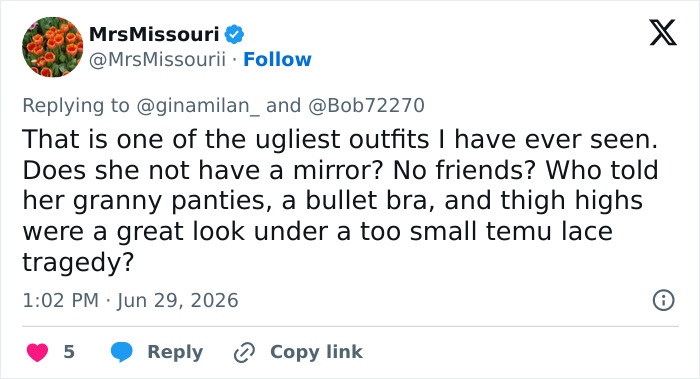This screenshot has height=379, width=700.
Task: Click the like count of 5
Action: (69, 352)
